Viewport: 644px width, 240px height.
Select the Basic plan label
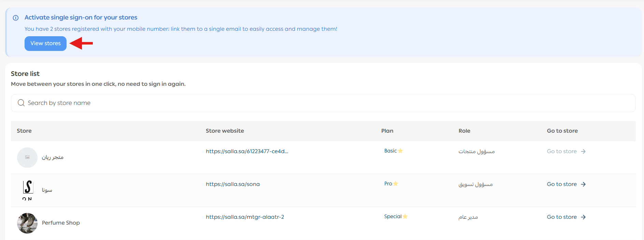390,151
